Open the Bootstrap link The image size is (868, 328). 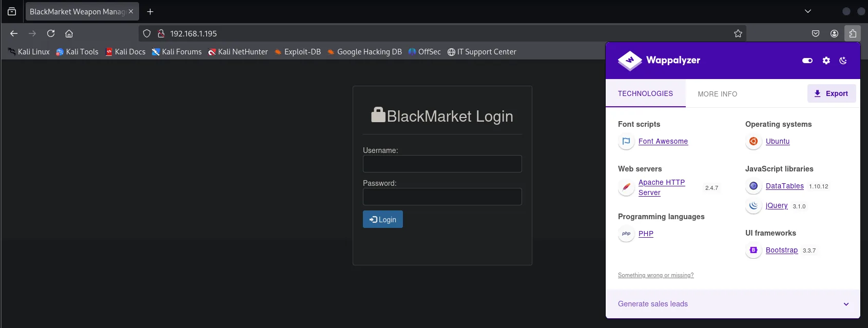[x=782, y=250]
